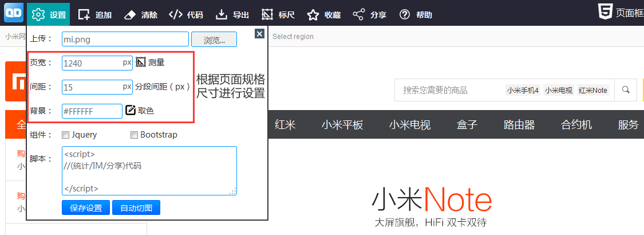Viewport: 644px width, 235px height.
Task: Click the 小米电视 search tag
Action: [x=559, y=90]
